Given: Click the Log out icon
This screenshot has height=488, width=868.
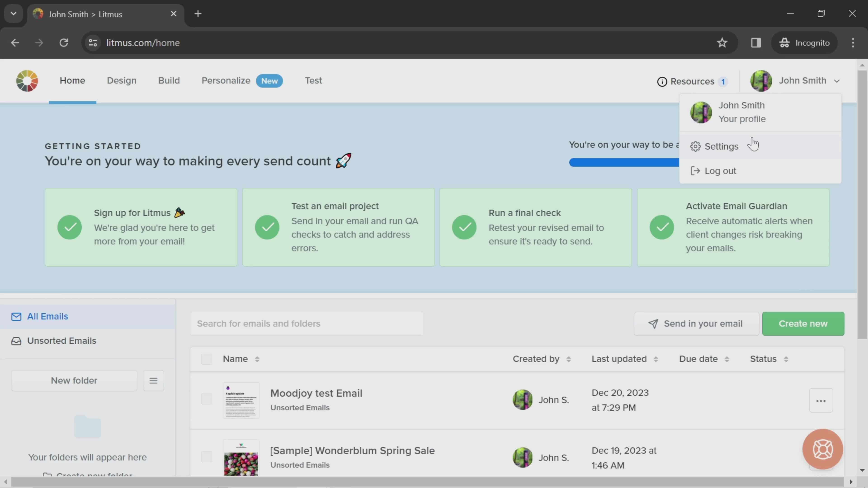Looking at the screenshot, I should (x=695, y=171).
